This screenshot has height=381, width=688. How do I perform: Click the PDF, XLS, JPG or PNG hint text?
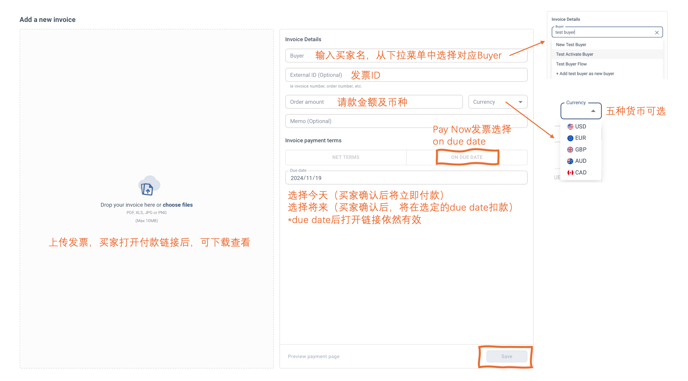tap(147, 212)
